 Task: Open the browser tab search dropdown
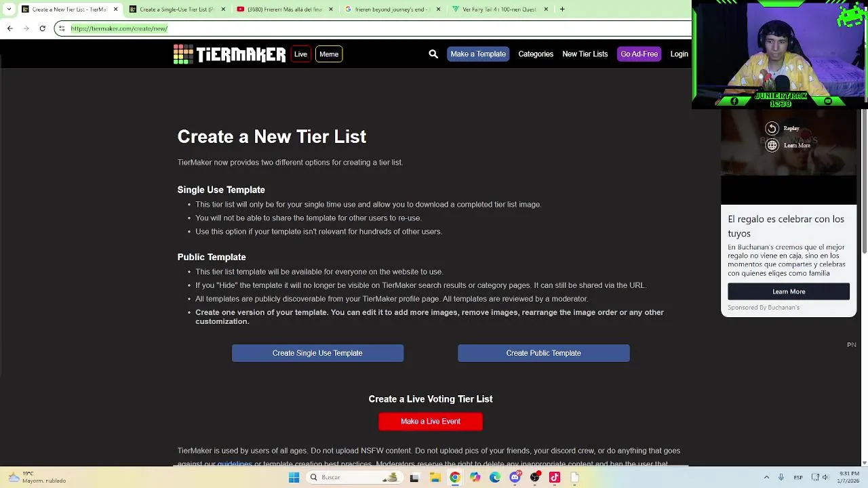click(x=9, y=9)
